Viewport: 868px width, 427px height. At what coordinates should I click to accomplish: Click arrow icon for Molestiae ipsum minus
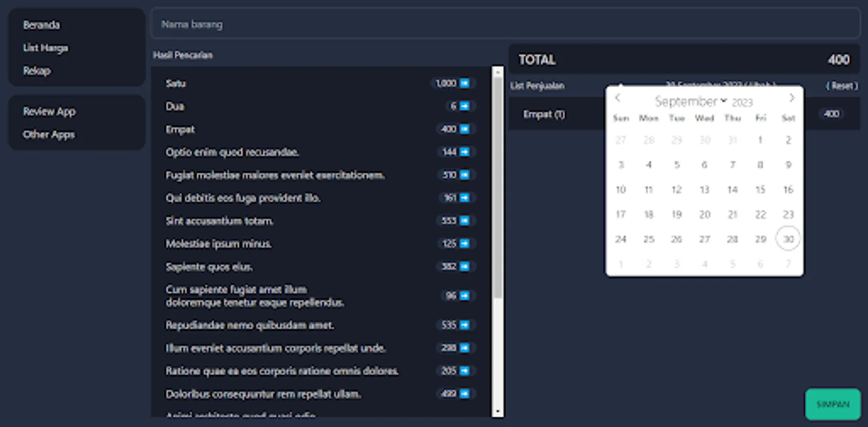coord(465,244)
